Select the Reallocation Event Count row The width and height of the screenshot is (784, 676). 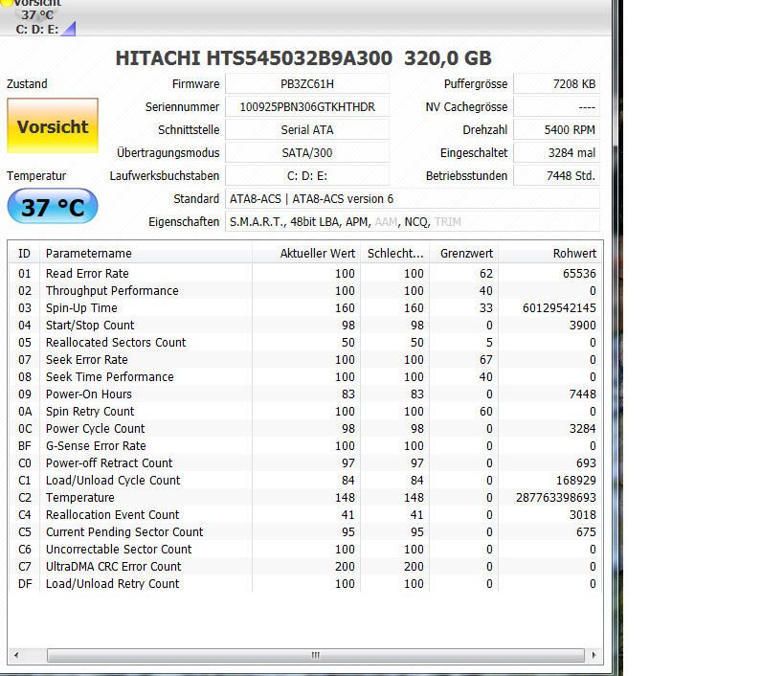click(x=305, y=515)
